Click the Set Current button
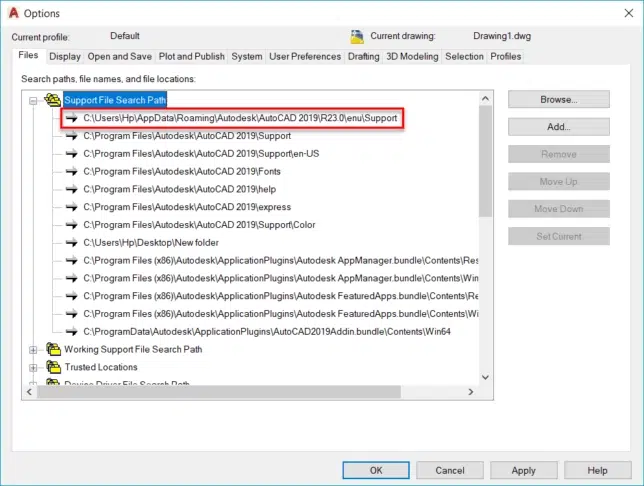This screenshot has width=644, height=486. (x=559, y=236)
